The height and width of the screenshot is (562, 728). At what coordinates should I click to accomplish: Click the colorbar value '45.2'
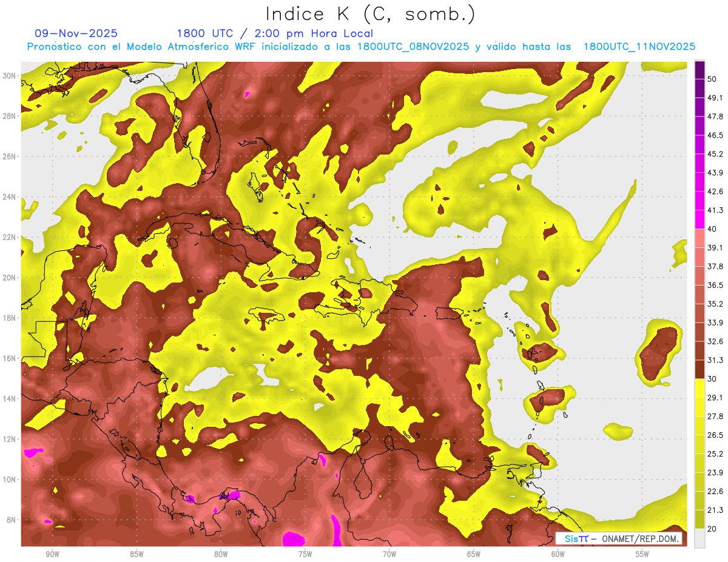click(715, 154)
